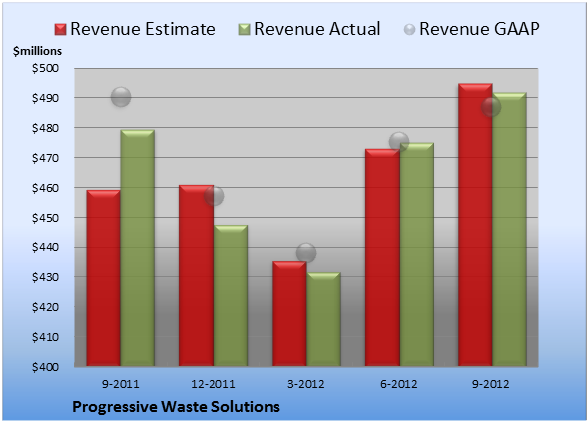The width and height of the screenshot is (588, 422).
Task: Select the green actual bar for 3-2012
Action: pyautogui.click(x=323, y=319)
